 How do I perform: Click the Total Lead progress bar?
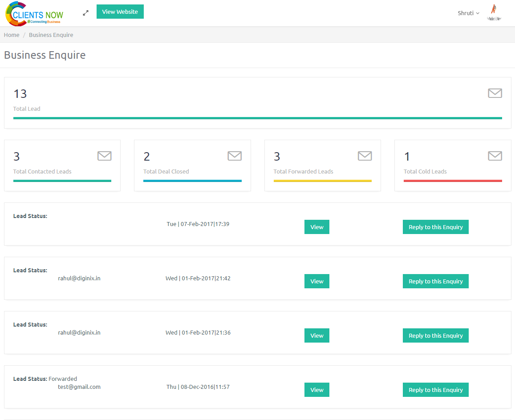257,118
